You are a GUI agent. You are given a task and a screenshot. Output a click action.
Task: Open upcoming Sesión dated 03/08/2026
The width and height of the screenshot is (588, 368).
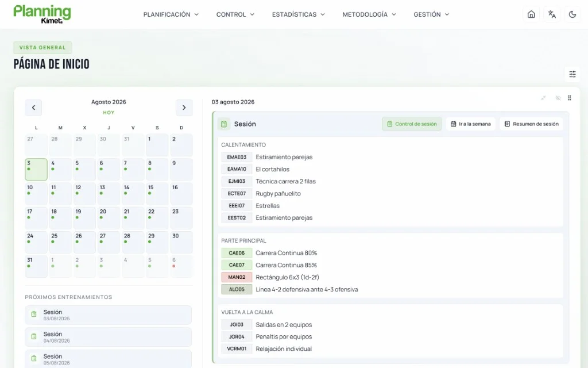click(108, 315)
